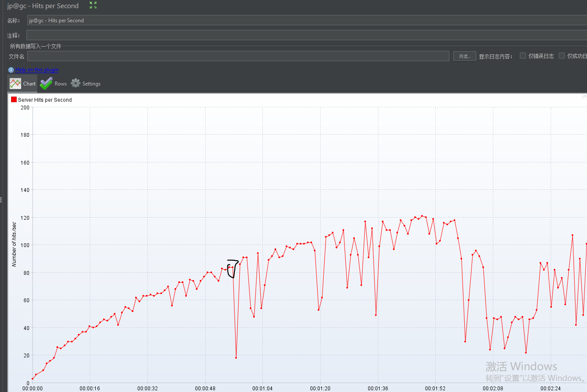Focus the 名称 name input field
Image resolution: width=587 pixels, height=392 pixels.
tap(307, 20)
